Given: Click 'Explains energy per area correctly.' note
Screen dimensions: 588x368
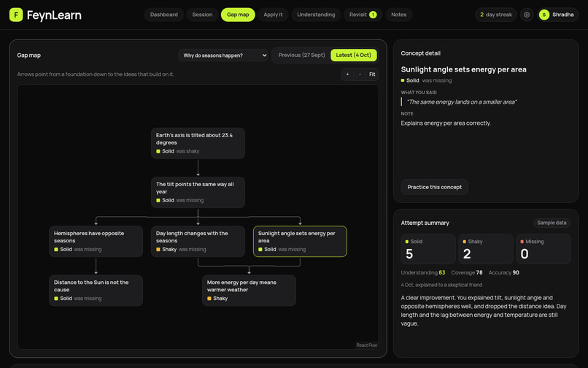Looking at the screenshot, I should coord(446,123).
